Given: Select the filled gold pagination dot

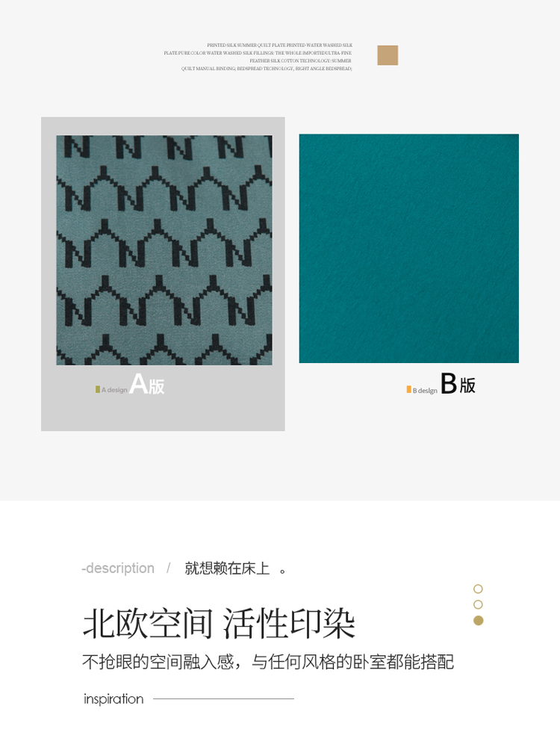Looking at the screenshot, I should point(478,620).
